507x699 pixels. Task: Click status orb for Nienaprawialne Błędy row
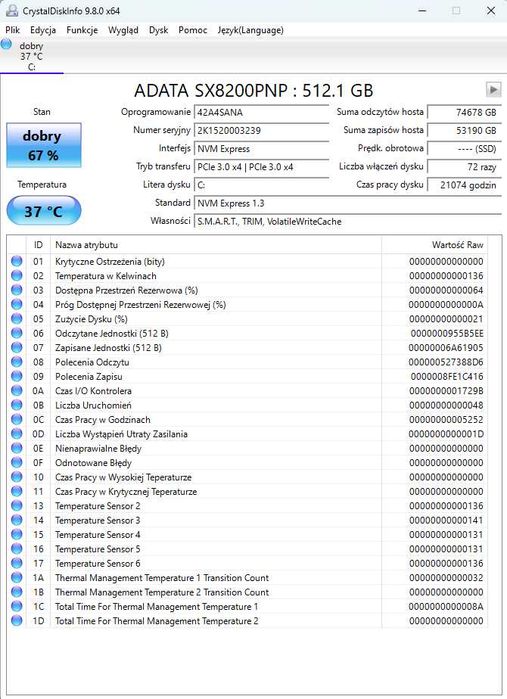[16, 448]
